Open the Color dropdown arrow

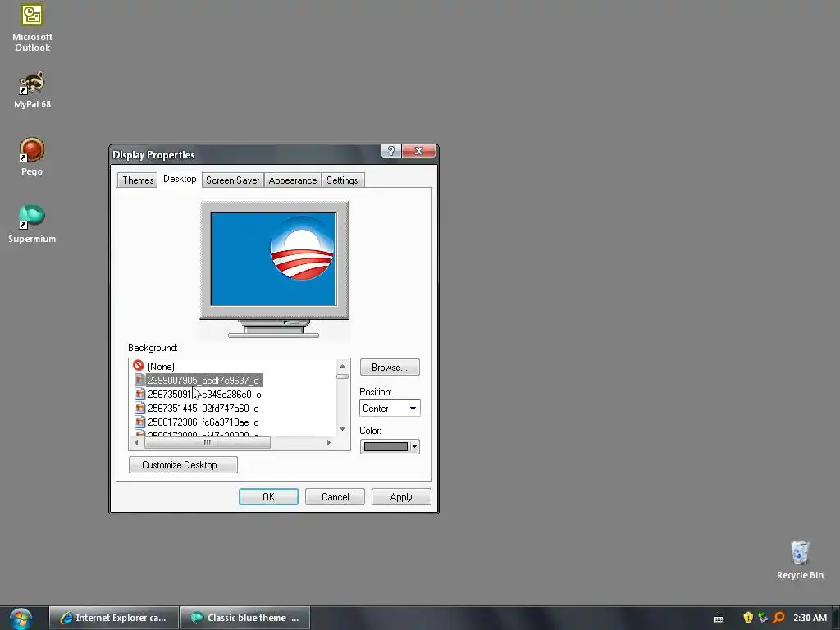coord(414,447)
